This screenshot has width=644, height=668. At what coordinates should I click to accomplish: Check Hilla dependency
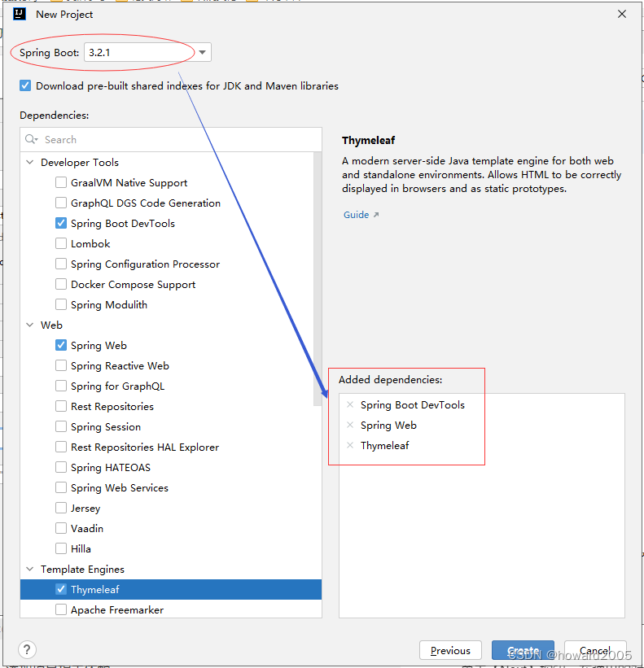[x=61, y=548]
